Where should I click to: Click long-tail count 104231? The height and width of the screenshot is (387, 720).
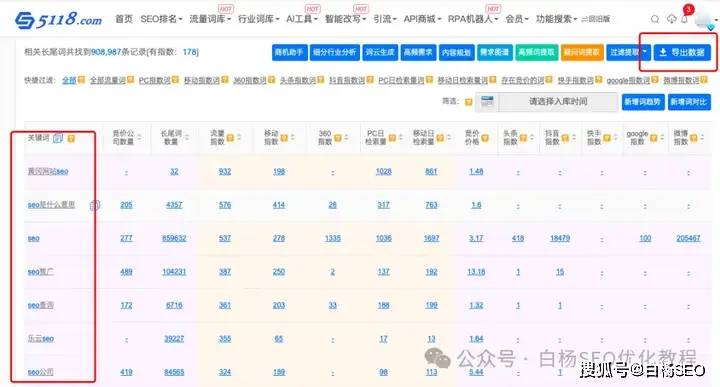coord(174,272)
